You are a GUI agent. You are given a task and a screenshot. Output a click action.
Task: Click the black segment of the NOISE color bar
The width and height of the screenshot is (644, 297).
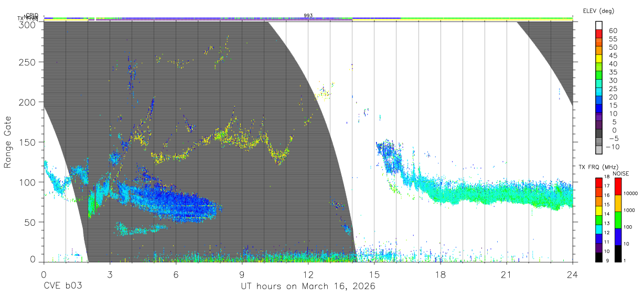(618, 252)
